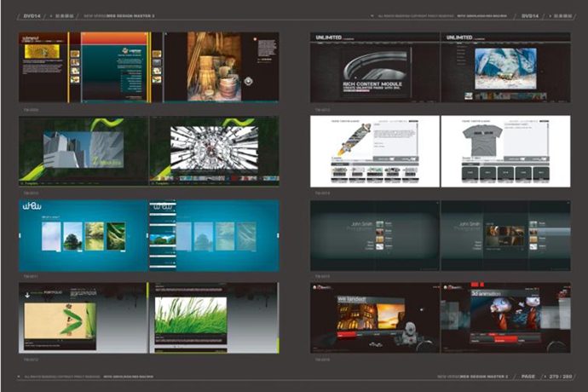Open the black-and-white radial burst image
Viewport: 588px width, 392px height.
(214, 148)
